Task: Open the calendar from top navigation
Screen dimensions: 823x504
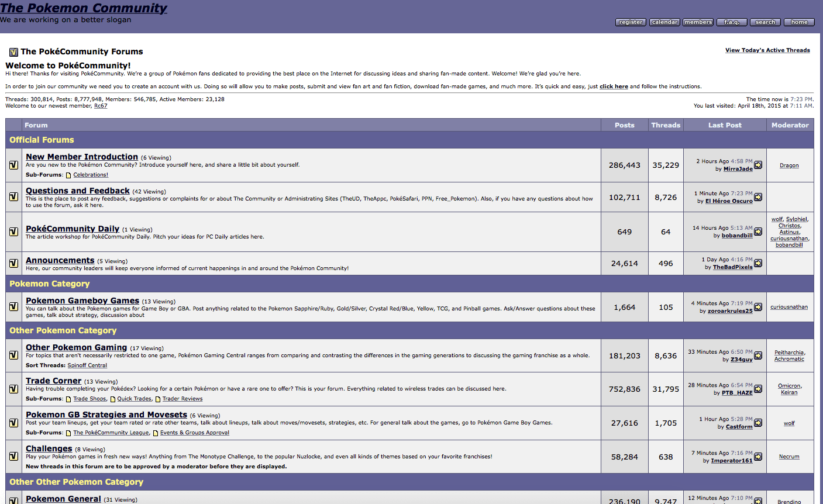Action: point(664,22)
